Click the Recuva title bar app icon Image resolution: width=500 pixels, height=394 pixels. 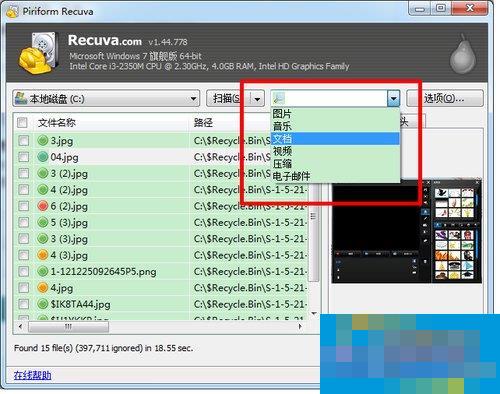point(12,11)
